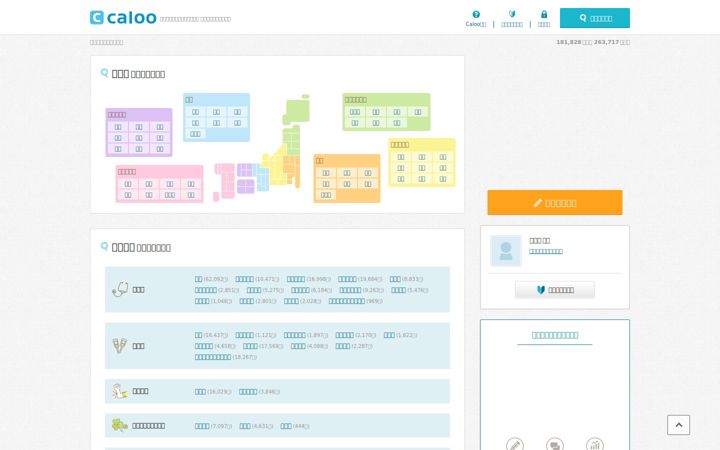720x450 pixels.
Task: Click the Caloo text link under the help icon
Action: pos(476,24)
